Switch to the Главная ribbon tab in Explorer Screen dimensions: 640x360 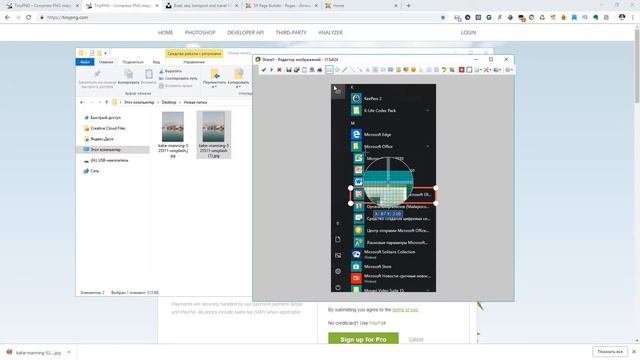(x=106, y=62)
